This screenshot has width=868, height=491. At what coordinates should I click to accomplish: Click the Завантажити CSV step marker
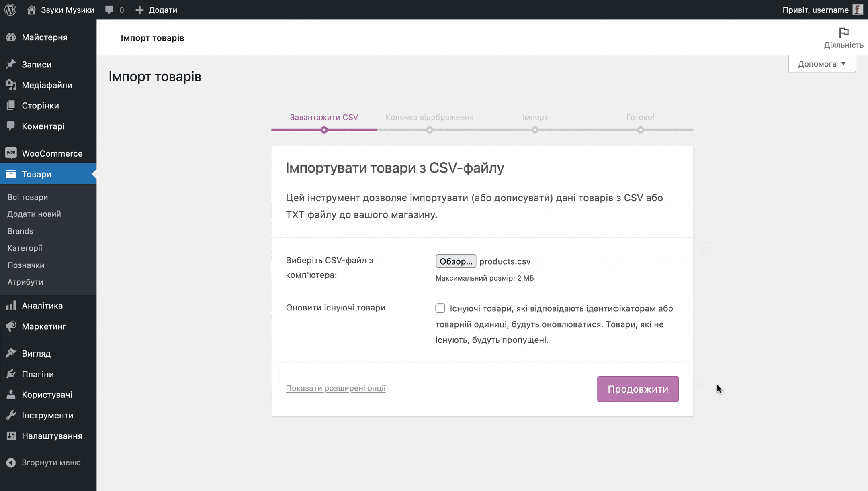point(324,130)
